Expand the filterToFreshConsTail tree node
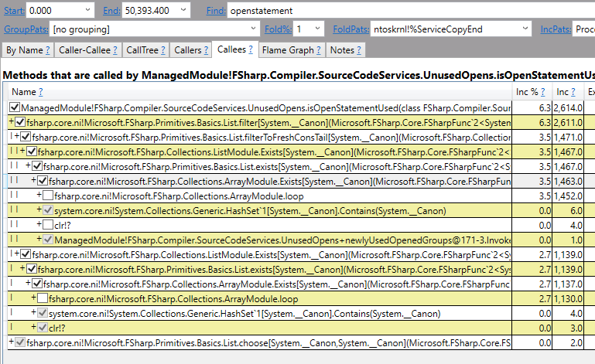Screen dimensions: 595x364 (17, 136)
